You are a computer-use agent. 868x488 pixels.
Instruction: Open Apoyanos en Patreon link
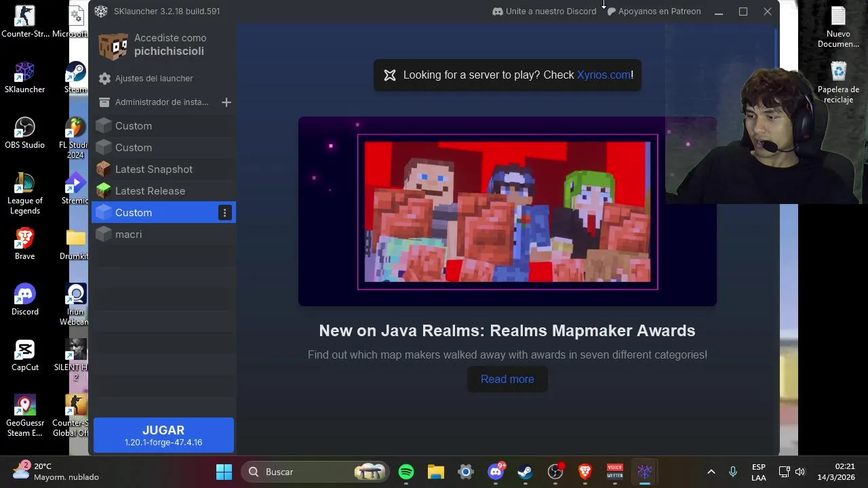click(654, 12)
